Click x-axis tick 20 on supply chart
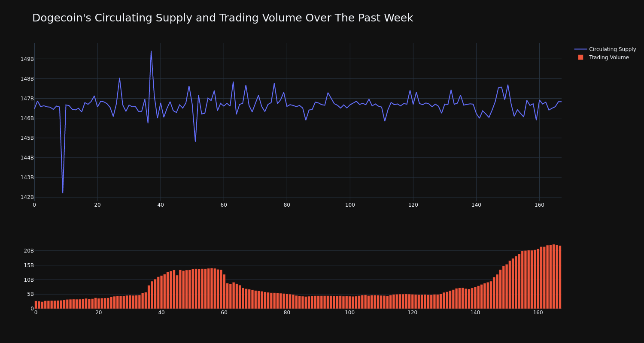The height and width of the screenshot is (343, 644). coord(97,205)
